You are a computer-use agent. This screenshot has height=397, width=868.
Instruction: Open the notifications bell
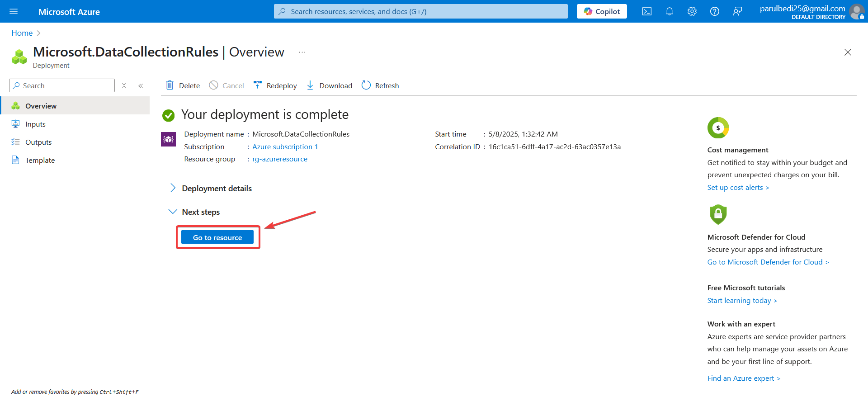[670, 11]
